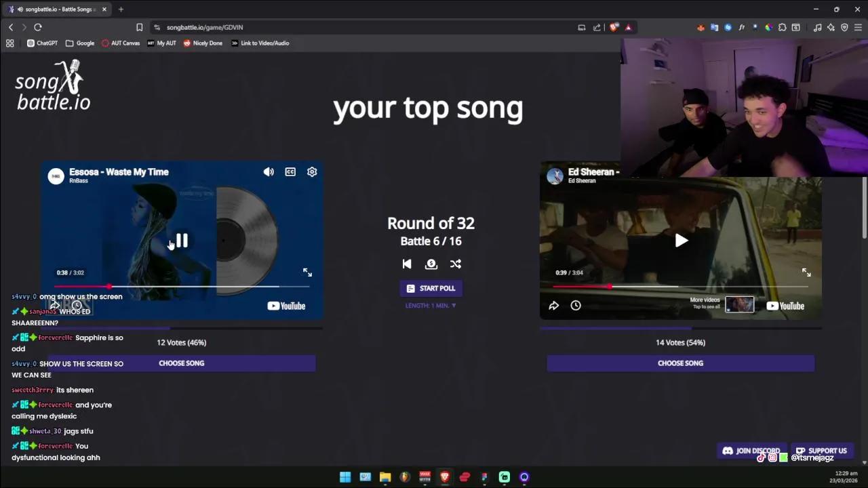Click the page vertical scrollbar
Image resolution: width=868 pixels, height=488 pixels.
(x=864, y=207)
